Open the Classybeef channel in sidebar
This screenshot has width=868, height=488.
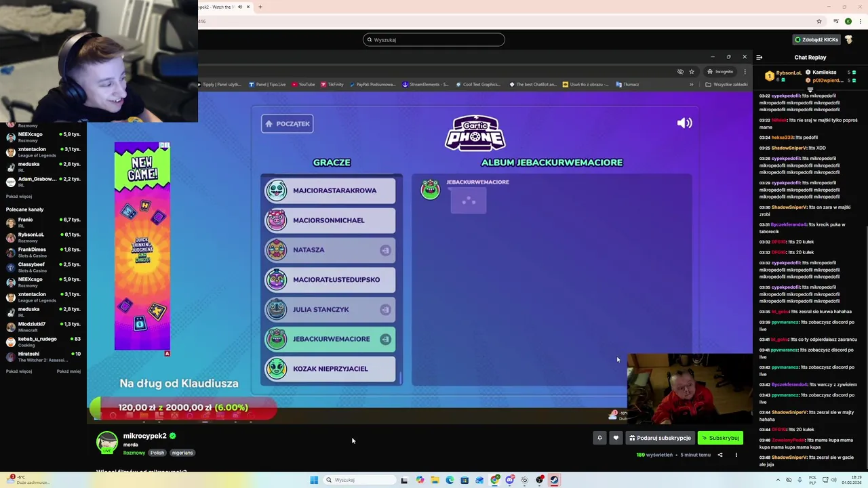(x=43, y=267)
